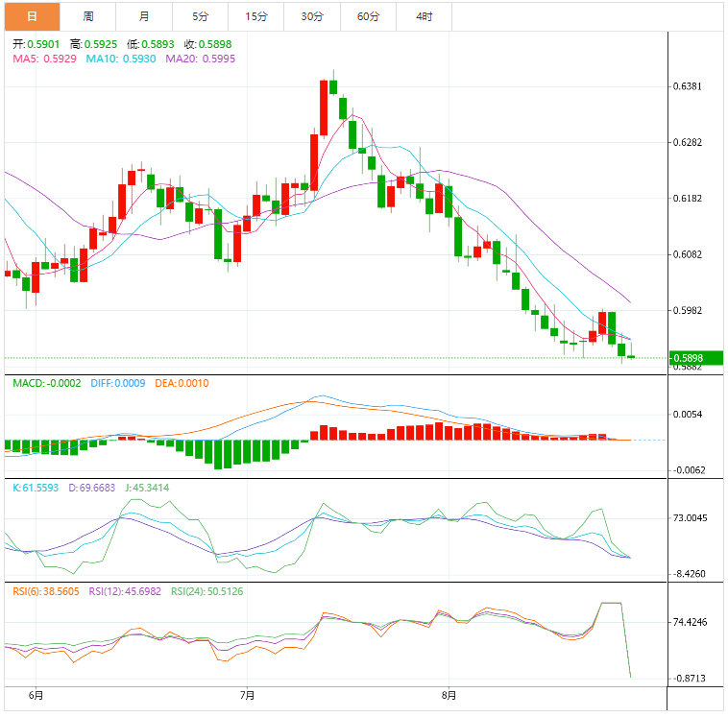Screen dimensions: 728x717
Task: Click the MA20 indicator label
Action: click(x=200, y=59)
